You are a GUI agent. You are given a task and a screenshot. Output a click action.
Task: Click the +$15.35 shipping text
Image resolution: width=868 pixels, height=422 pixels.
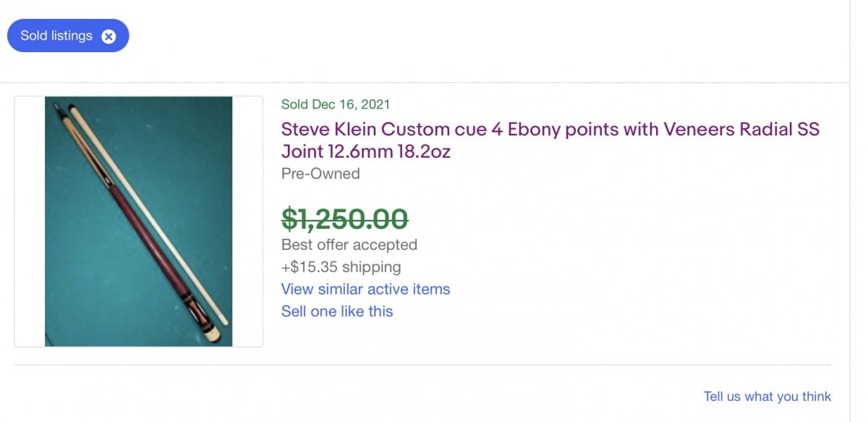pos(341,267)
